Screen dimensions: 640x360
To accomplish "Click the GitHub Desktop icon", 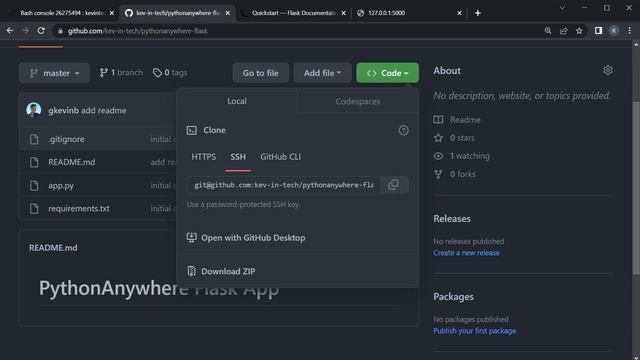I will point(191,238).
